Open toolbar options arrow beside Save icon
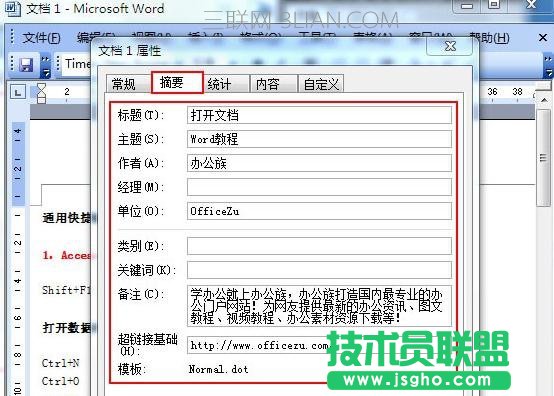The height and width of the screenshot is (396, 554). pos(46,66)
